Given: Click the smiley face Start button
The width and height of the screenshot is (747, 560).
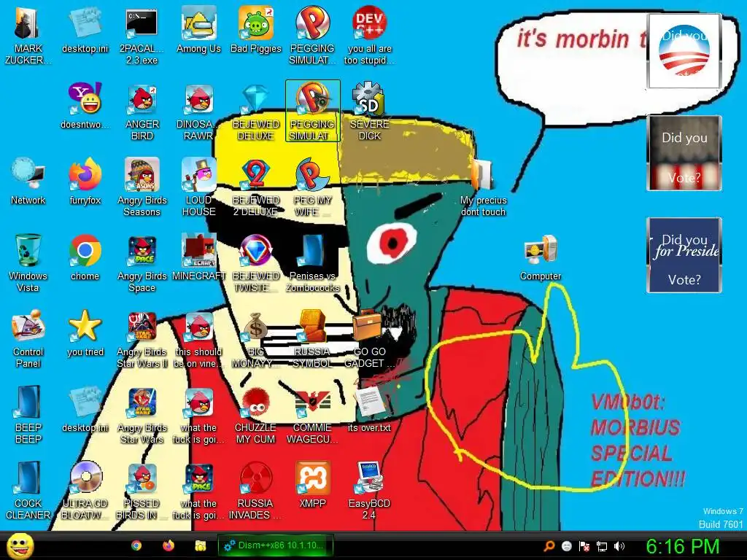Looking at the screenshot, I should [20, 545].
